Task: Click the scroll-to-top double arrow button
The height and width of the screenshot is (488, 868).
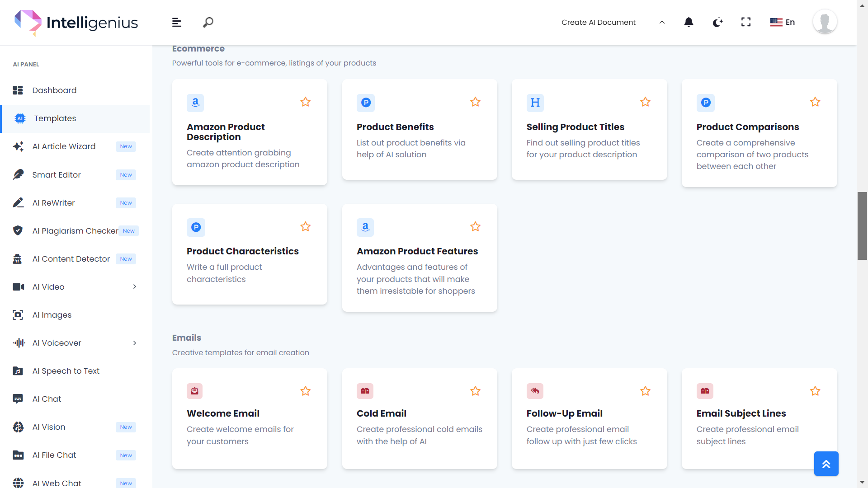Action: (x=826, y=464)
